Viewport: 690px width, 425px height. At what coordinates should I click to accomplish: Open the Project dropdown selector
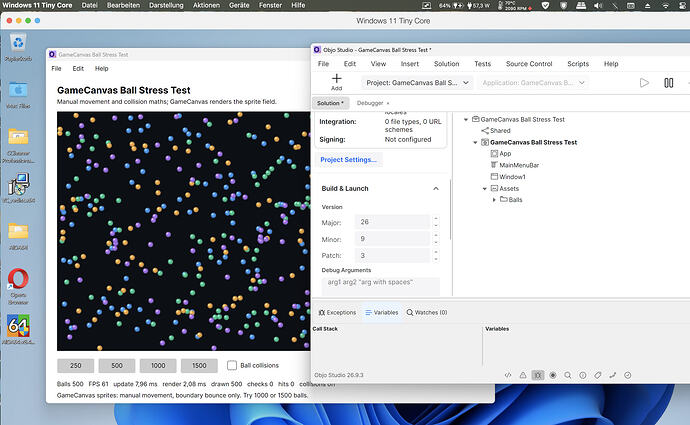tap(417, 83)
